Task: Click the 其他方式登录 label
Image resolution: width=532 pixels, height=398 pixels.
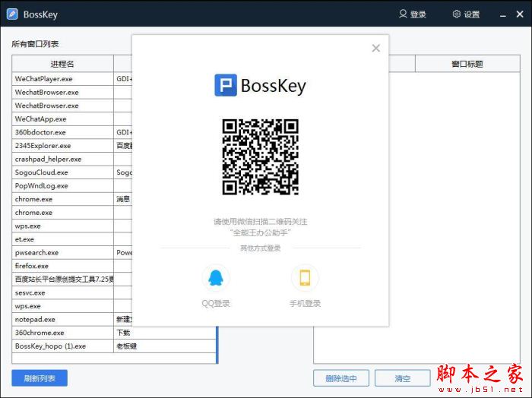Action: click(260, 248)
